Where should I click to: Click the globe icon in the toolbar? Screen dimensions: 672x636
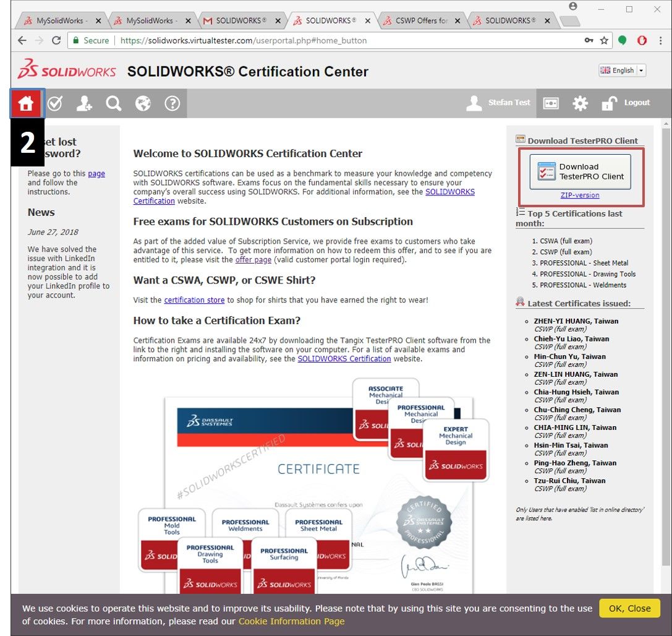click(142, 103)
